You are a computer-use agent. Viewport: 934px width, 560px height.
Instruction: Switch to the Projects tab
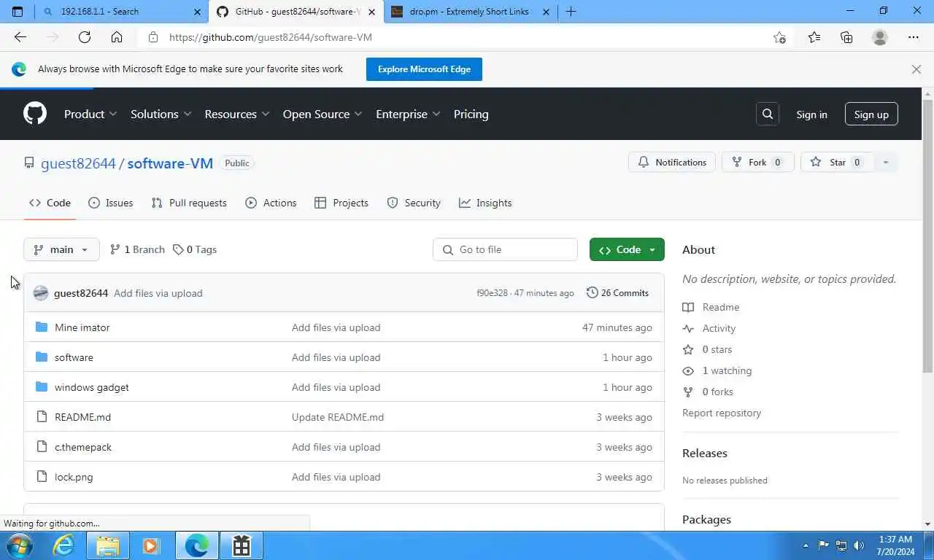coord(341,203)
